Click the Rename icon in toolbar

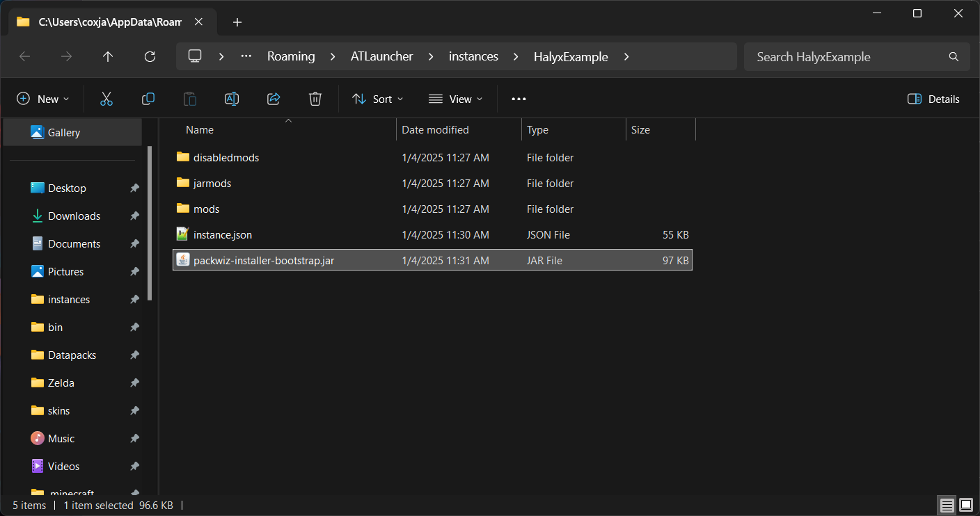coord(232,99)
